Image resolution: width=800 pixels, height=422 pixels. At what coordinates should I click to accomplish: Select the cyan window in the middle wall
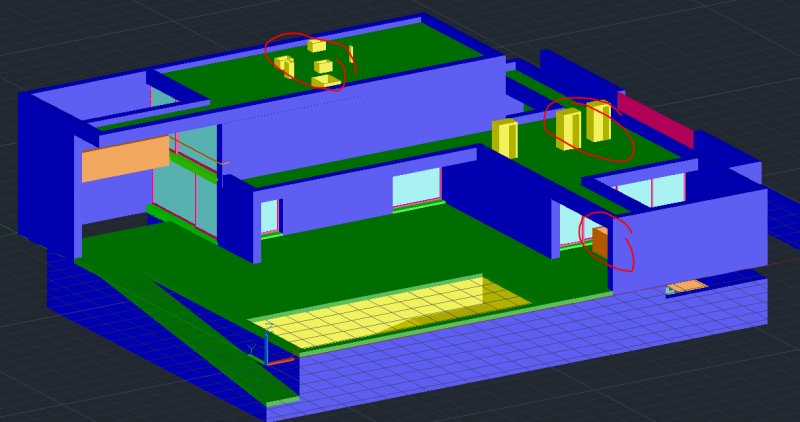pos(416,186)
